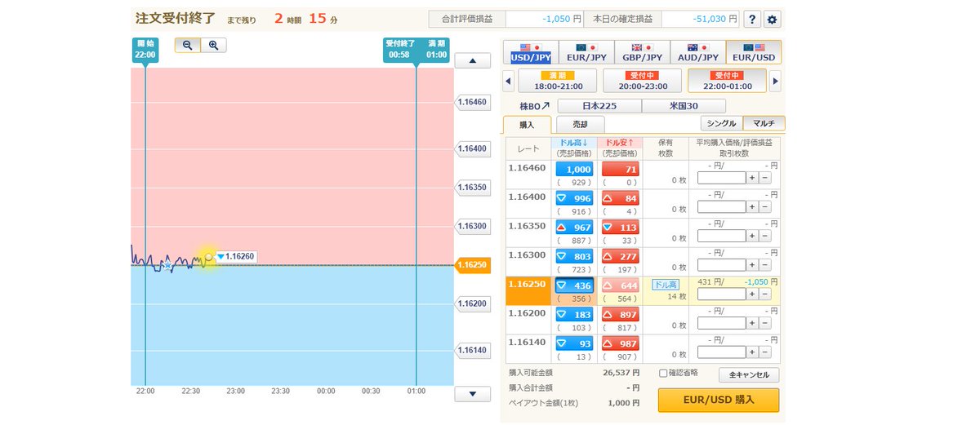The width and height of the screenshot is (980, 425).
Task: Select マルチ mode
Action: 764,123
